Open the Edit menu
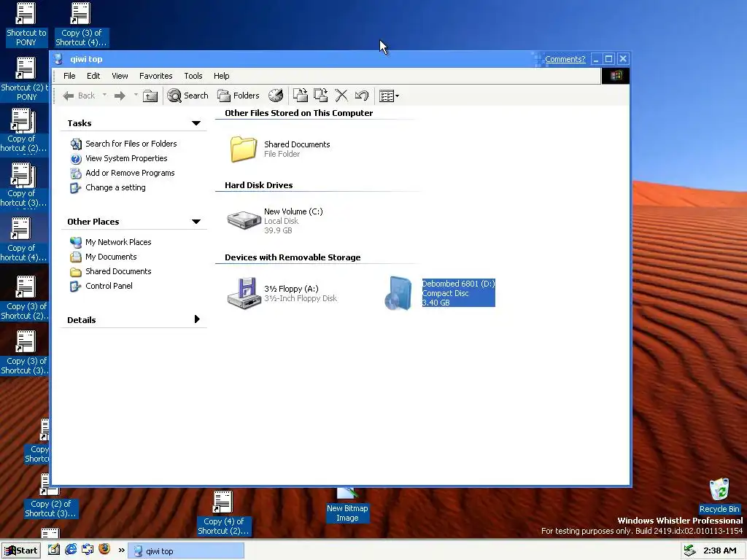Image resolution: width=747 pixels, height=560 pixels. coord(93,76)
